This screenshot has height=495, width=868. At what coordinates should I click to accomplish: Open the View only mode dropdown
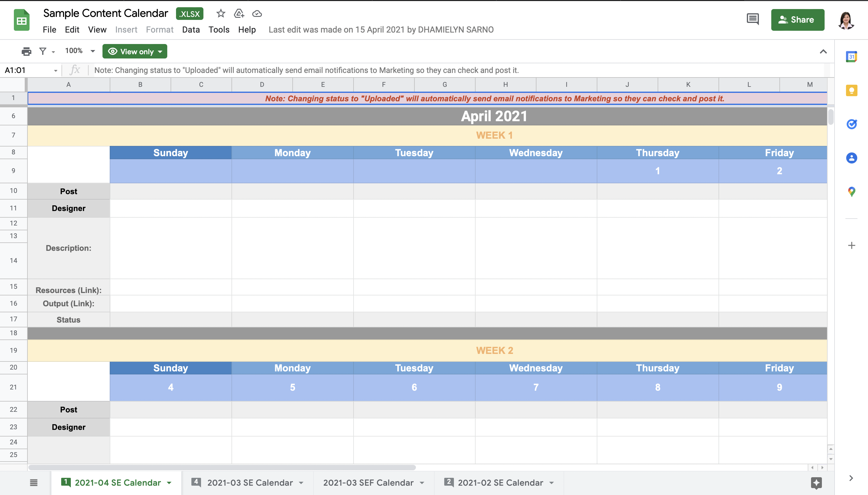135,51
